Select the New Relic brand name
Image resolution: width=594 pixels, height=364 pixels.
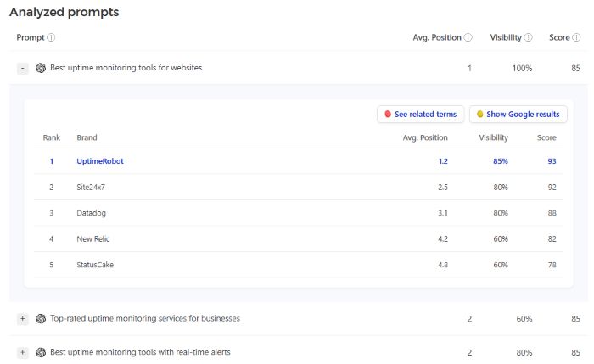[x=92, y=239]
